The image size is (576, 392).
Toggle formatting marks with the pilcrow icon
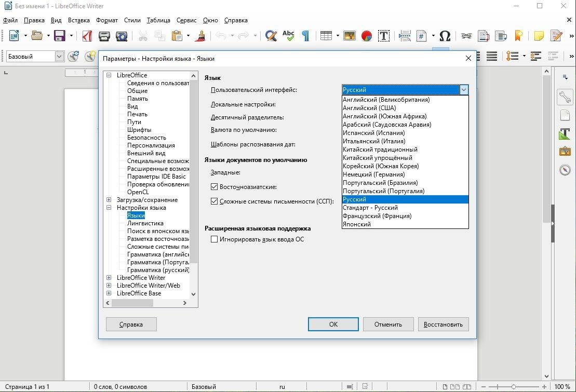click(305, 36)
